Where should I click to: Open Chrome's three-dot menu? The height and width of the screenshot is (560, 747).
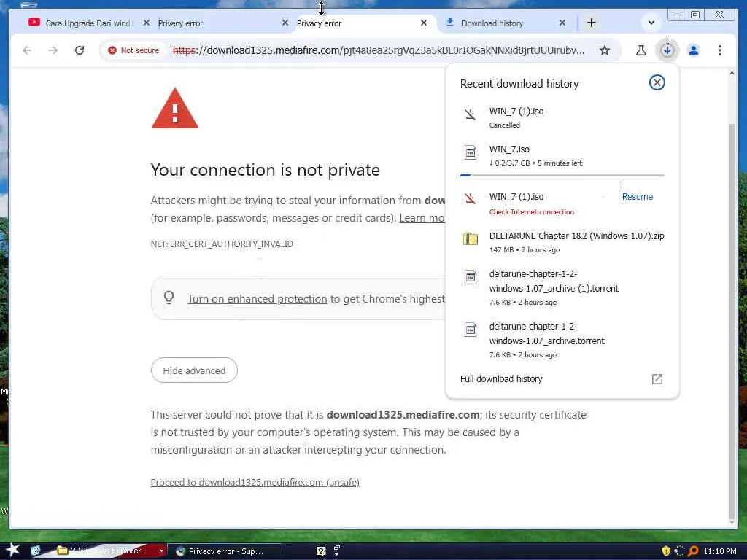(x=720, y=50)
